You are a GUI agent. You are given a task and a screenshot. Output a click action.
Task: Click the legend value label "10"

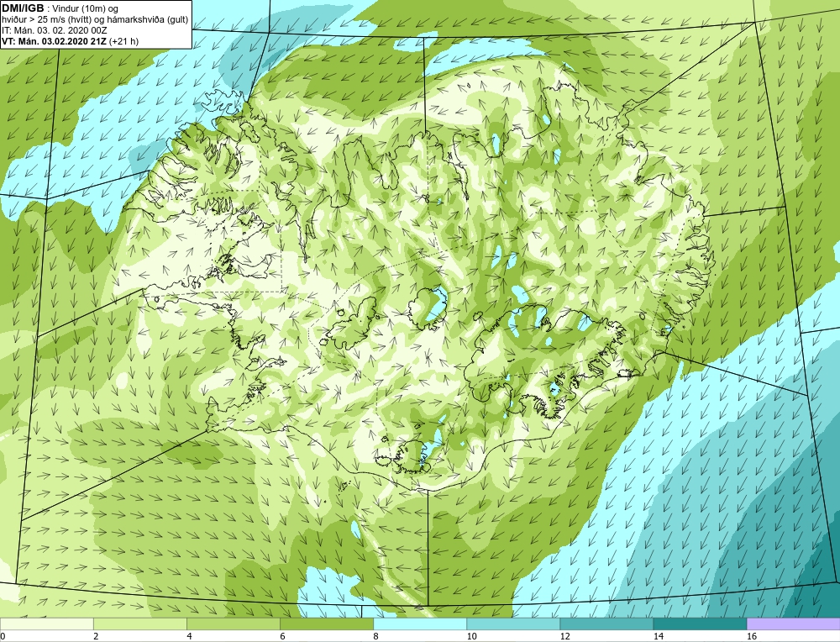471,636
